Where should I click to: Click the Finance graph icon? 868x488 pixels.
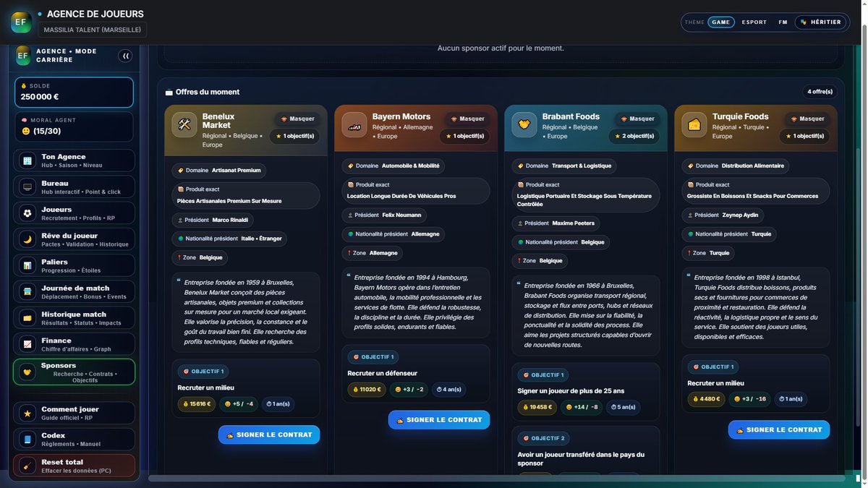coord(27,344)
